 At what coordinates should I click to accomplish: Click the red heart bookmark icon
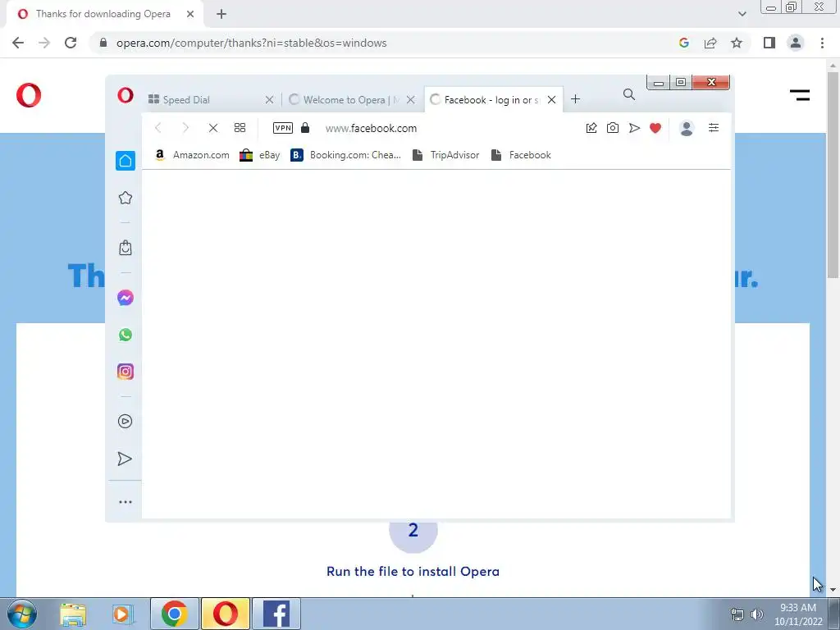(655, 127)
